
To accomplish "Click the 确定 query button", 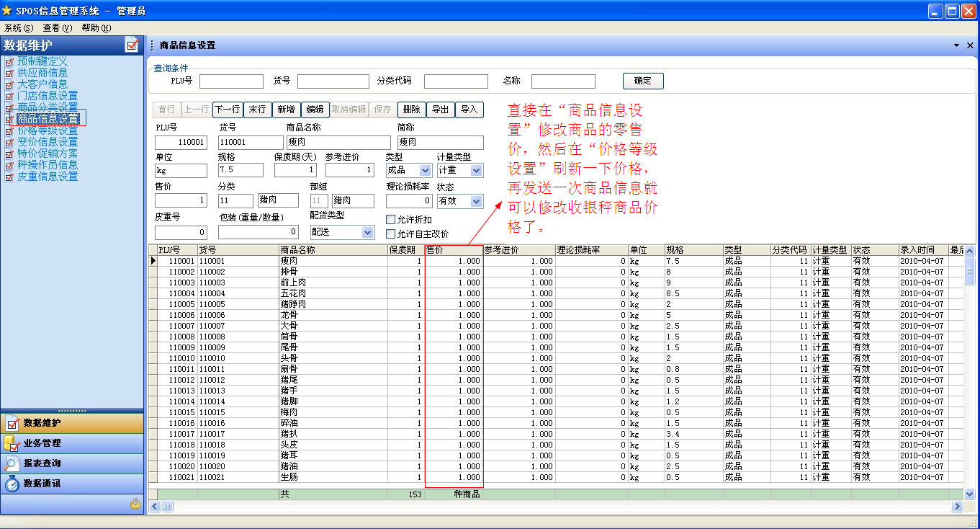I will click(643, 81).
